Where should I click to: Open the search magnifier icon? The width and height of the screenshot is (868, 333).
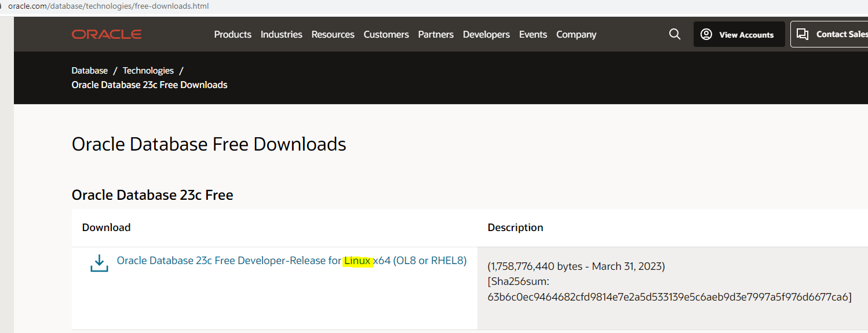pyautogui.click(x=674, y=34)
